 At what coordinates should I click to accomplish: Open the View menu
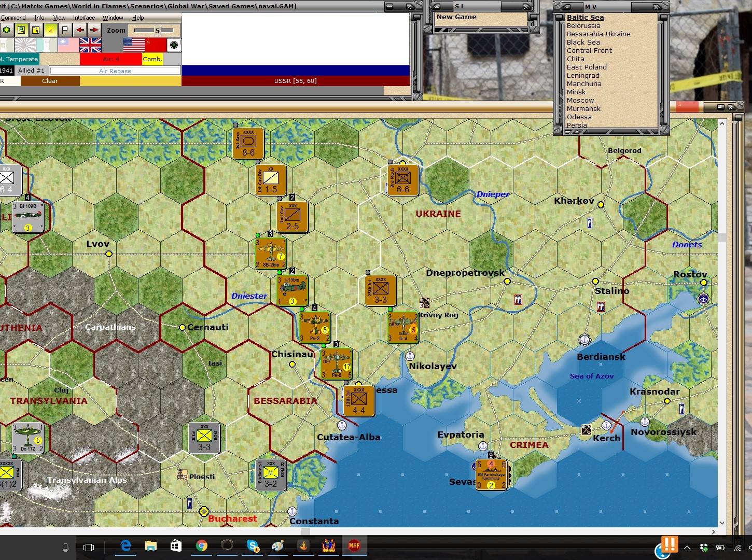(59, 18)
